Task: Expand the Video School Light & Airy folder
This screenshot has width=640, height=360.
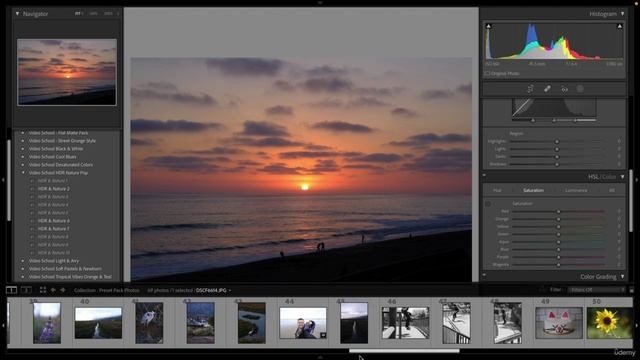Action: [23, 260]
